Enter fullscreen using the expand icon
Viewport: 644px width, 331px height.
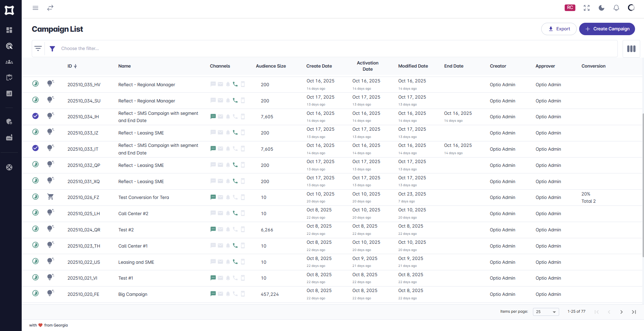586,8
